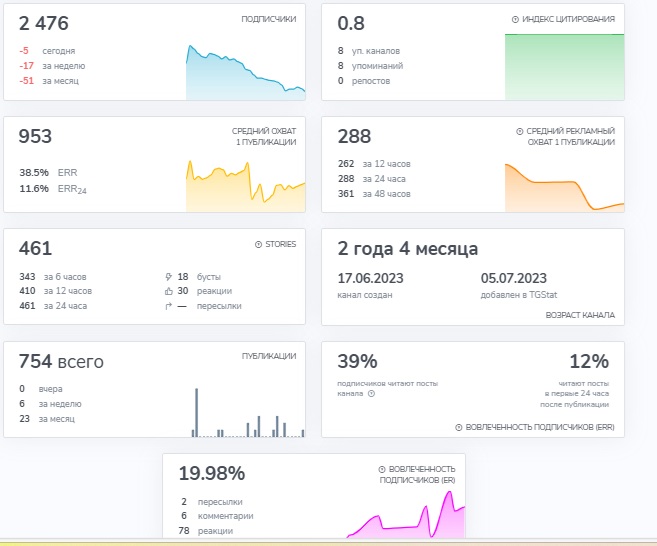Click the lightning icon next to бусты
657x546 pixels.
(x=169, y=275)
